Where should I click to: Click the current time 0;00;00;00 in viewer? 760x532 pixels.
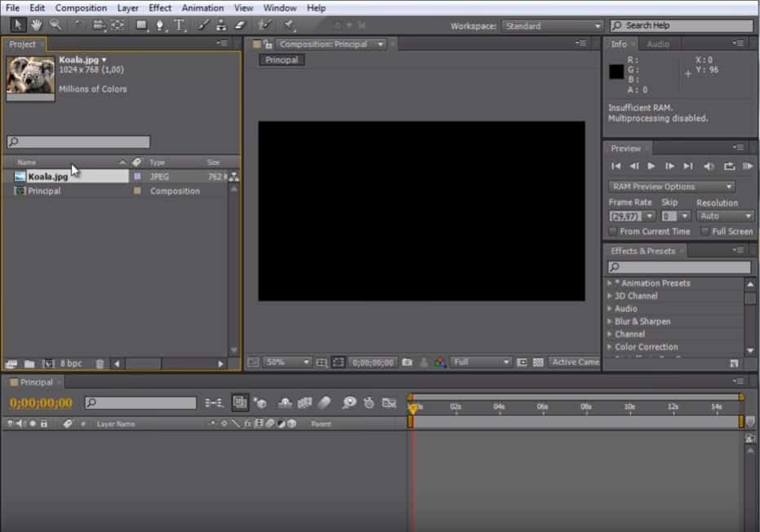(x=373, y=363)
